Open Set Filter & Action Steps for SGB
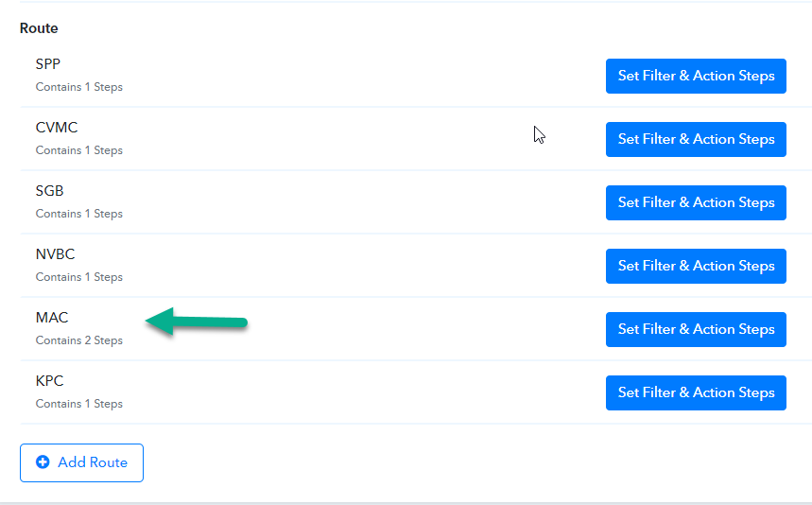This screenshot has height=505, width=812. (x=696, y=202)
